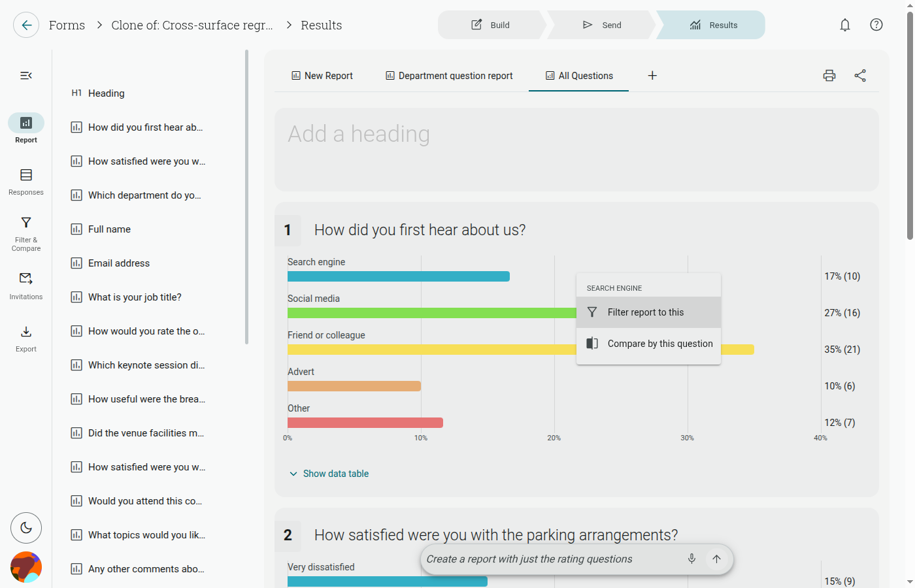Submit the prompt with the up arrow

click(x=717, y=559)
